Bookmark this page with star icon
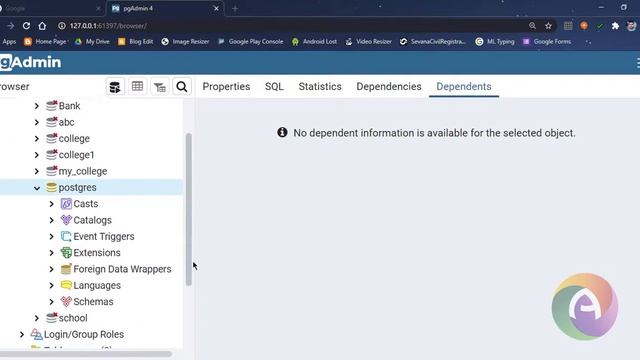The width and height of the screenshot is (640, 360). coord(548,26)
